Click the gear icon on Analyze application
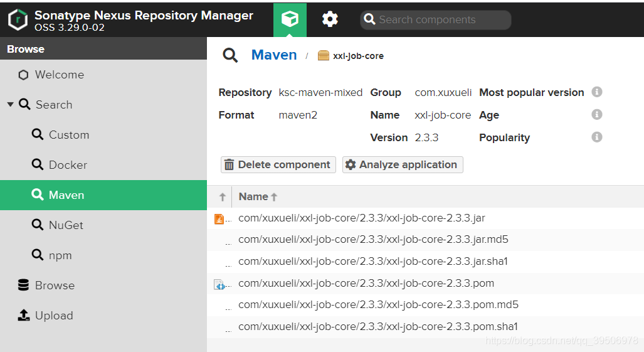Screen dimensions: 644x352 [351, 164]
